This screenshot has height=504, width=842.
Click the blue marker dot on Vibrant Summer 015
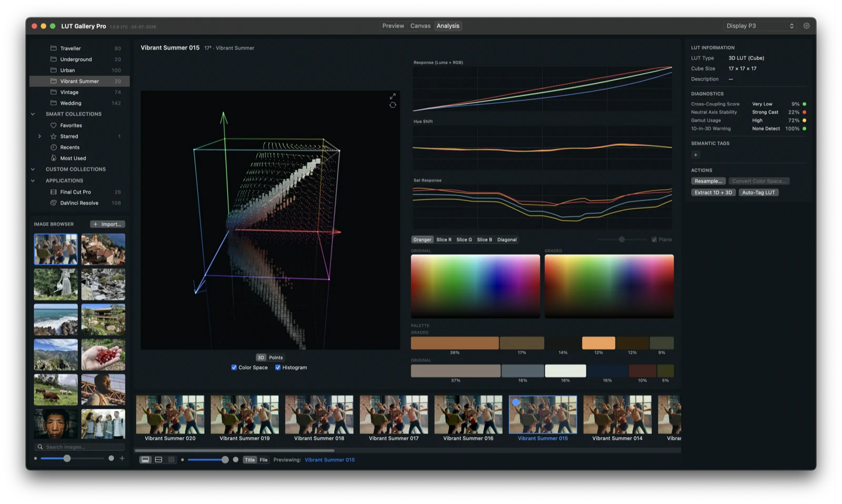click(x=516, y=402)
